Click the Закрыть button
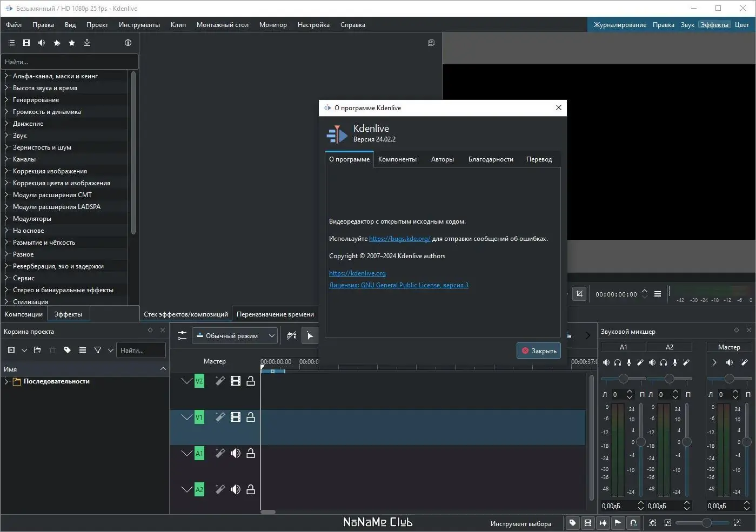756x532 pixels. (x=538, y=351)
